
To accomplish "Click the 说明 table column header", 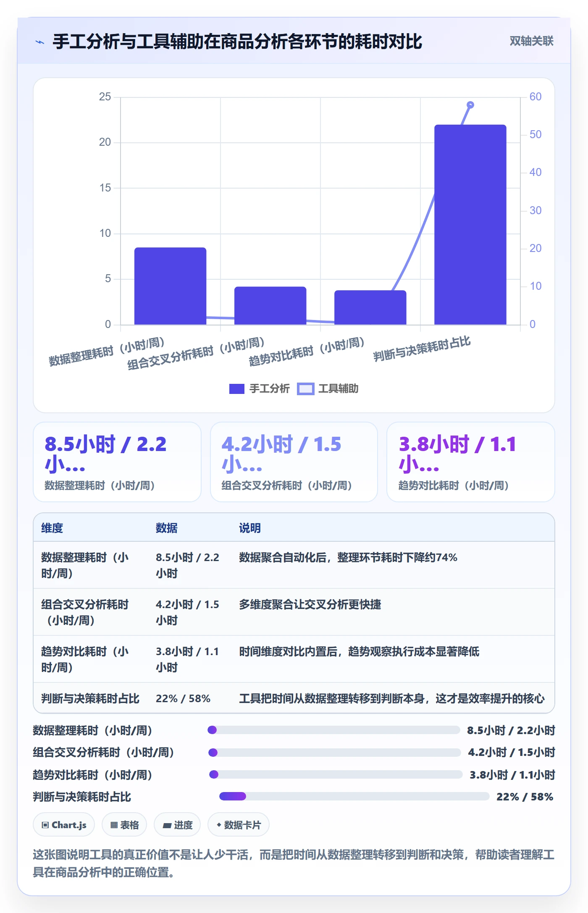I will (x=250, y=528).
